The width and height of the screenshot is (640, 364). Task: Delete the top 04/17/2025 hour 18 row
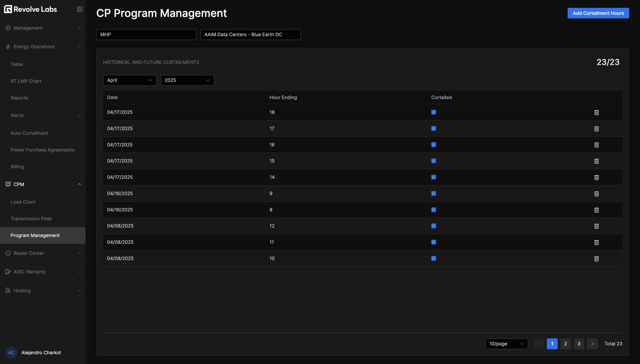[596, 113]
